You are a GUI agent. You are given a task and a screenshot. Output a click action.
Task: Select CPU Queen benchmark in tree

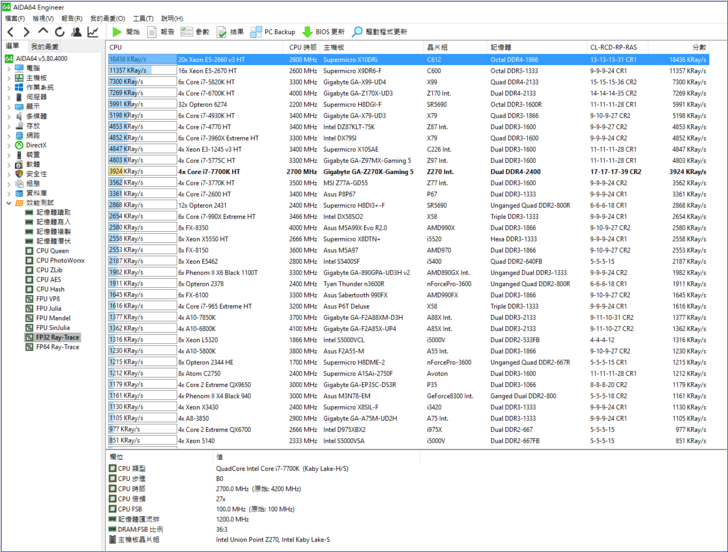point(52,250)
